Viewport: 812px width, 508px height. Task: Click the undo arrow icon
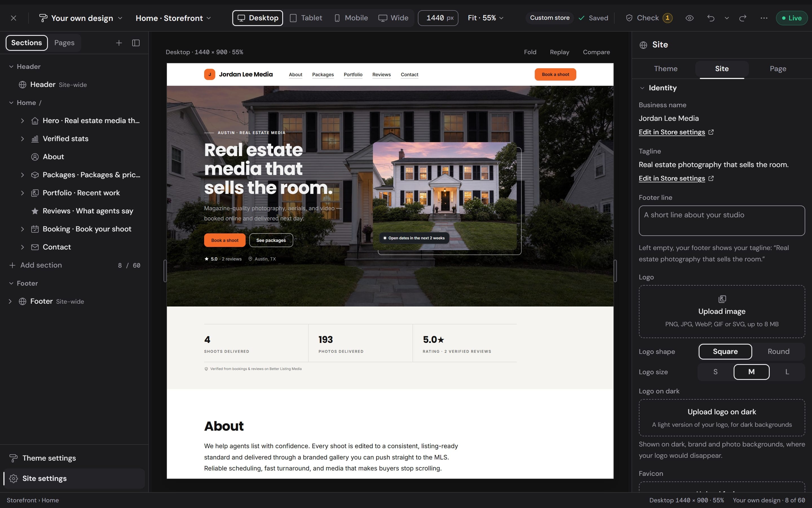711,18
